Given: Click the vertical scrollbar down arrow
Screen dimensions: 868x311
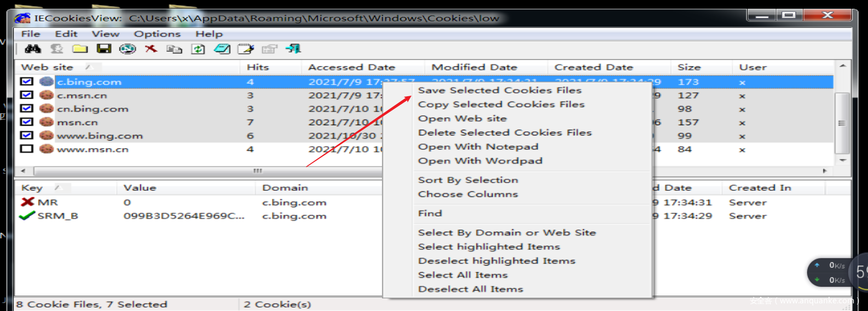Looking at the screenshot, I should pos(843,160).
